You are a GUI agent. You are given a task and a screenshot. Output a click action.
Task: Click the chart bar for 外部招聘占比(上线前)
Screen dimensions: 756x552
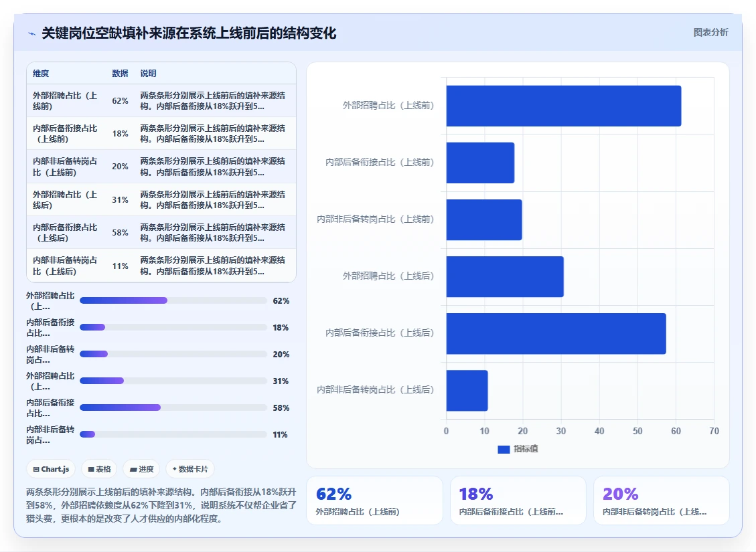coord(564,106)
